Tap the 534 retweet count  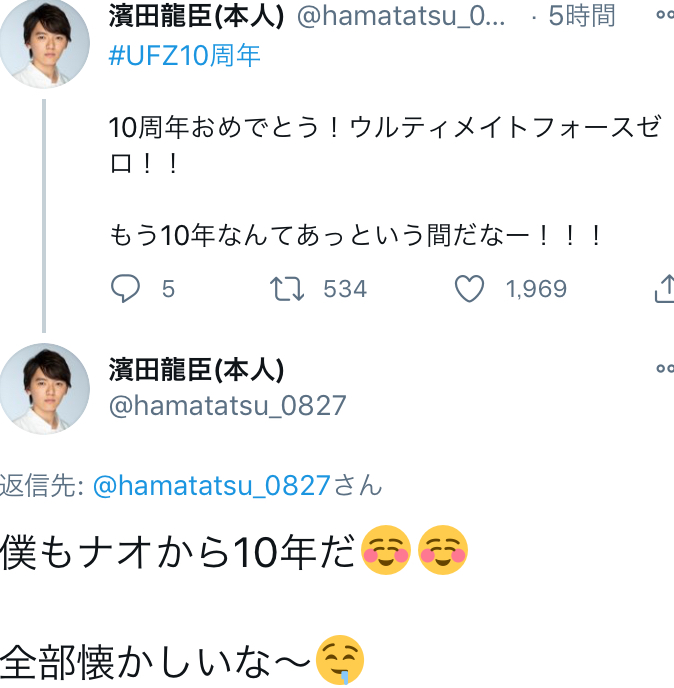[345, 289]
